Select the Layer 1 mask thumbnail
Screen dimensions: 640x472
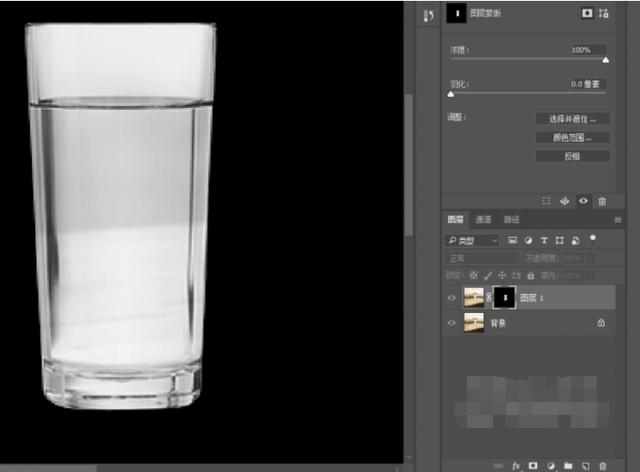click(x=505, y=297)
